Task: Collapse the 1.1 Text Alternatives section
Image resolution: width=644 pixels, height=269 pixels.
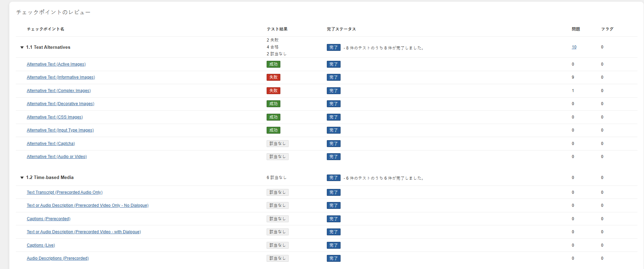Action: click(22, 47)
